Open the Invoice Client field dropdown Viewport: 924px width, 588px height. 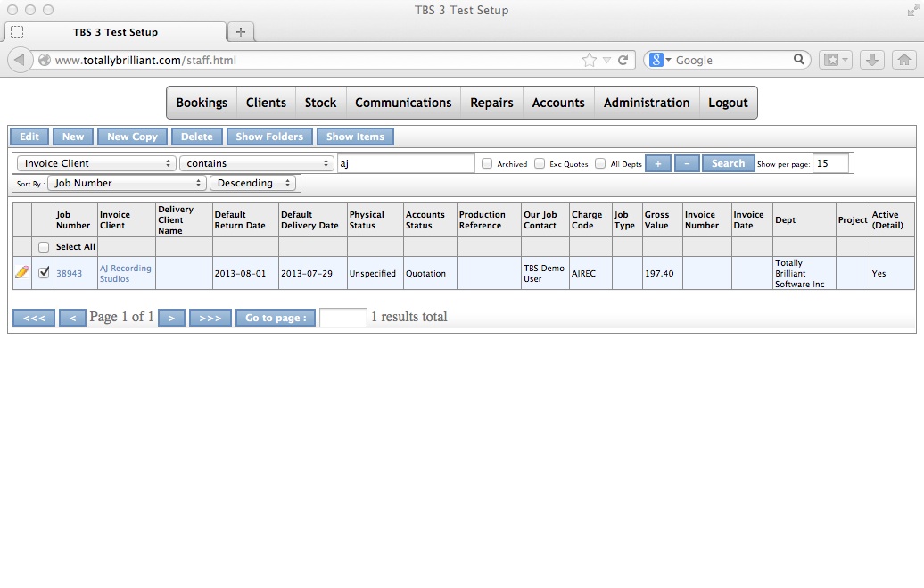(96, 163)
